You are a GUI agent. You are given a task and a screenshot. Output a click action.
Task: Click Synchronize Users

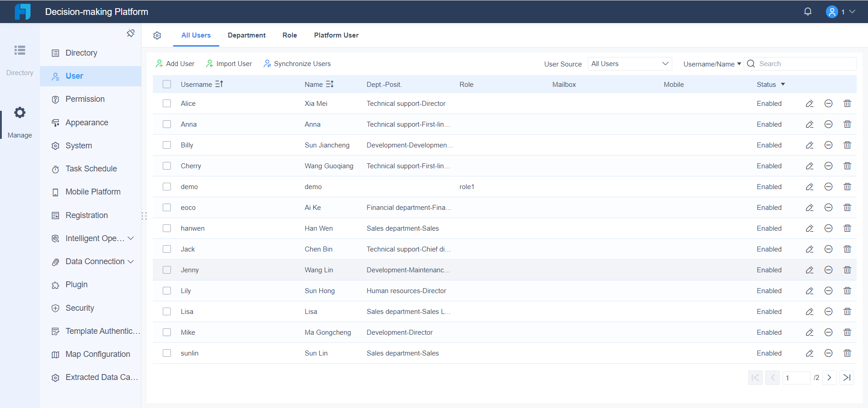click(x=297, y=63)
